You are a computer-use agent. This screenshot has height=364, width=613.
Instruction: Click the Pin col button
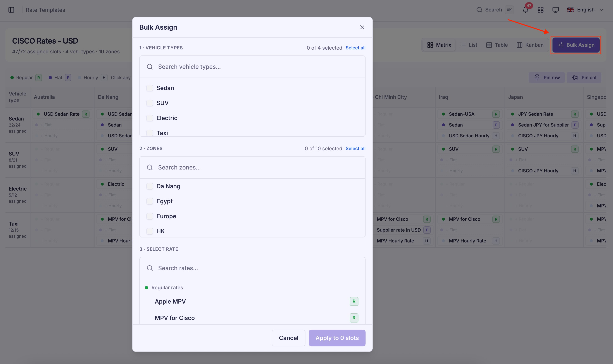point(584,78)
